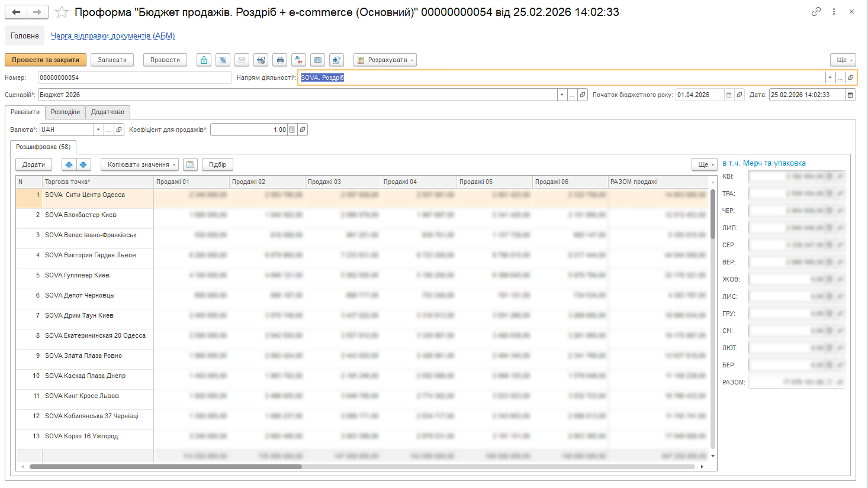The width and height of the screenshot is (868, 488).
Task: Click the Підбір button
Action: tap(217, 164)
